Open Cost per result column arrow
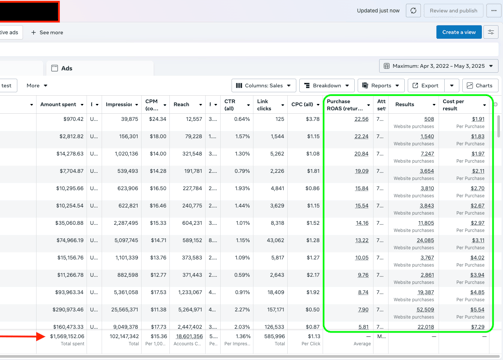 click(x=484, y=105)
